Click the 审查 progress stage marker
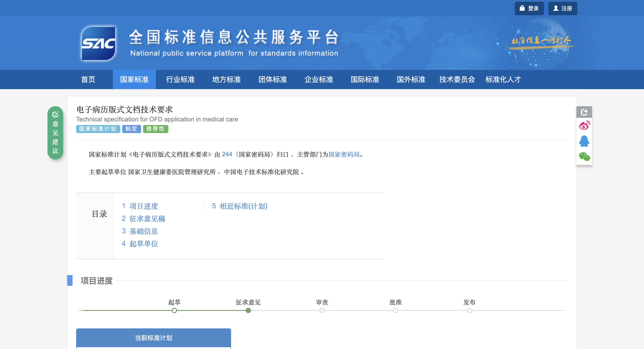 [322, 310]
